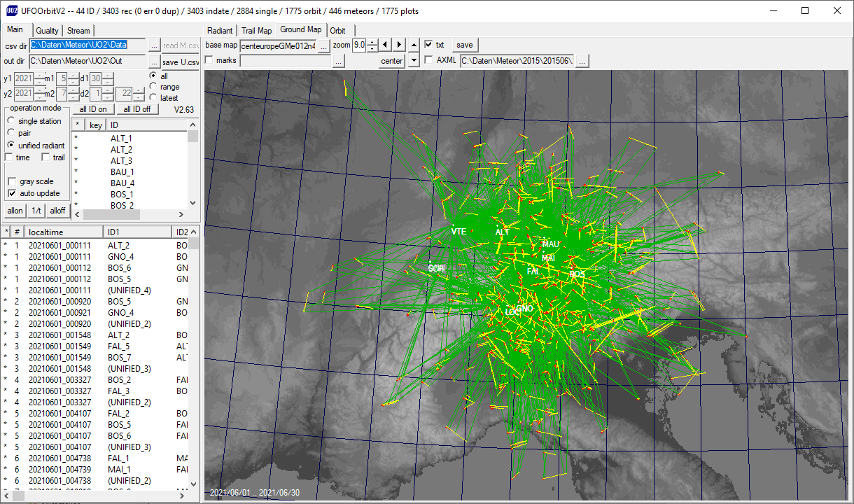
Task: Browse for csv dir with ellipsis button
Action: [155, 45]
